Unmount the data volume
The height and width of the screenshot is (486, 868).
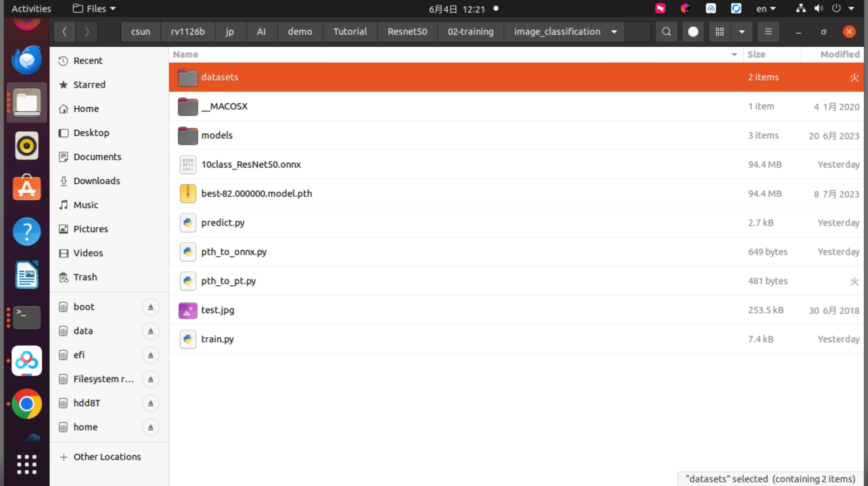150,331
